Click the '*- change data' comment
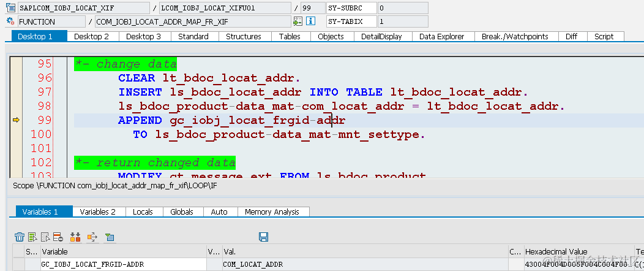This screenshot has width=644, height=271. [x=125, y=64]
